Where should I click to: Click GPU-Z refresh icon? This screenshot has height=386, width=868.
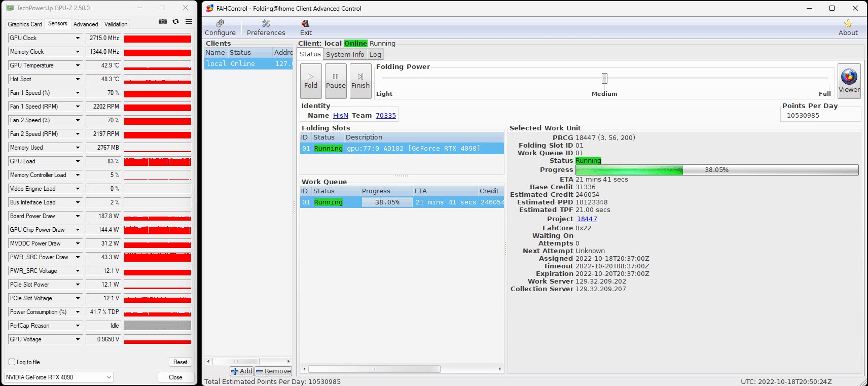coord(175,21)
